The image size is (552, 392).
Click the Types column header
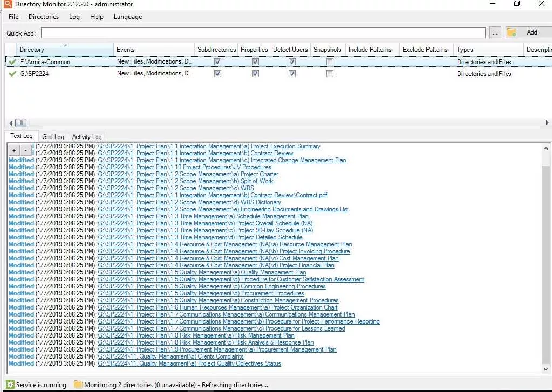click(x=488, y=50)
